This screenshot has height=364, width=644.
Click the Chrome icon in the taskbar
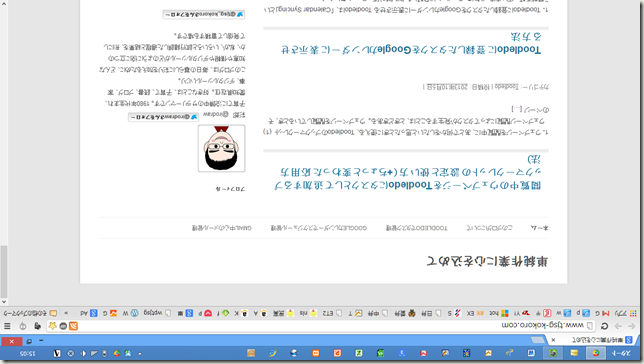[596, 353]
